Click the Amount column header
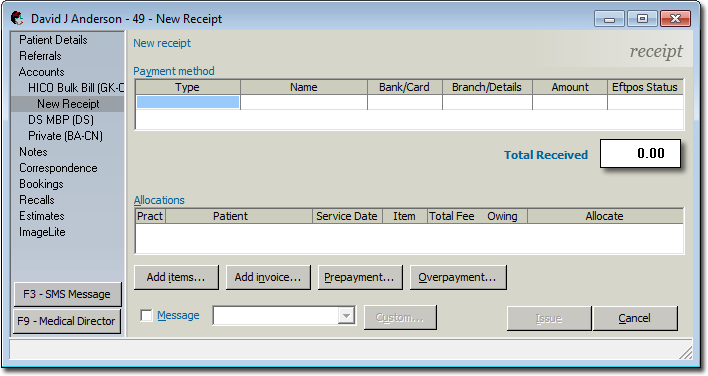Viewport: 708px width, 376px height. point(570,87)
